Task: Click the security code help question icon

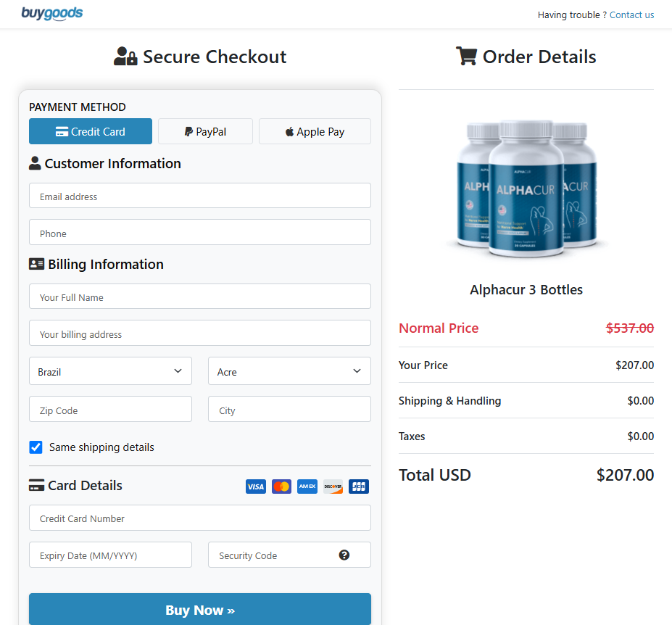Action: (344, 555)
